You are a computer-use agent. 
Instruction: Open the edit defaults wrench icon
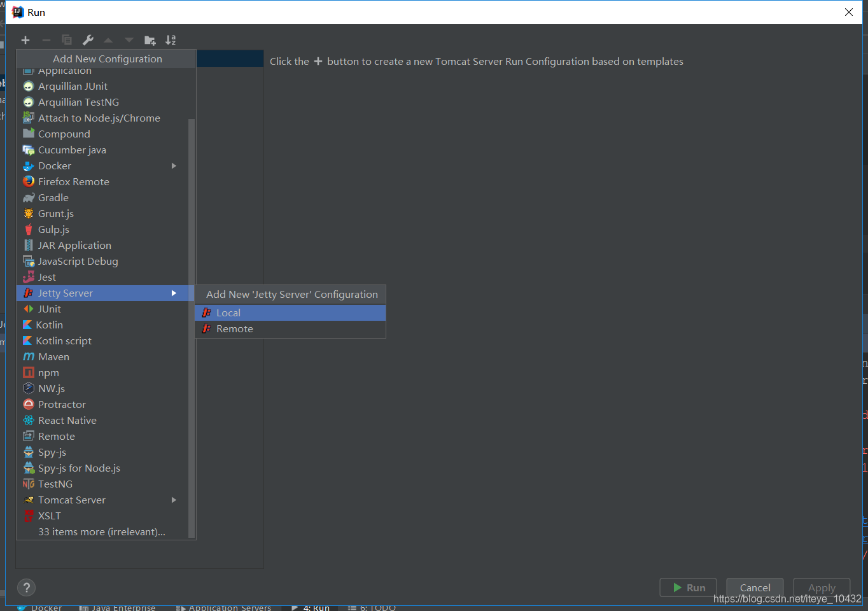point(88,40)
